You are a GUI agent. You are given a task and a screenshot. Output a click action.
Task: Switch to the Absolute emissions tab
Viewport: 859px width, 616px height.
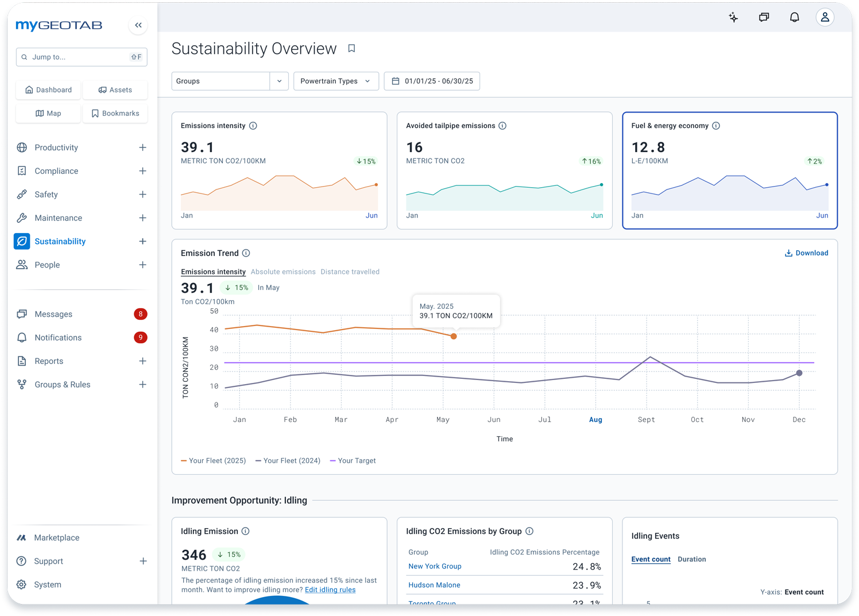pyautogui.click(x=283, y=272)
